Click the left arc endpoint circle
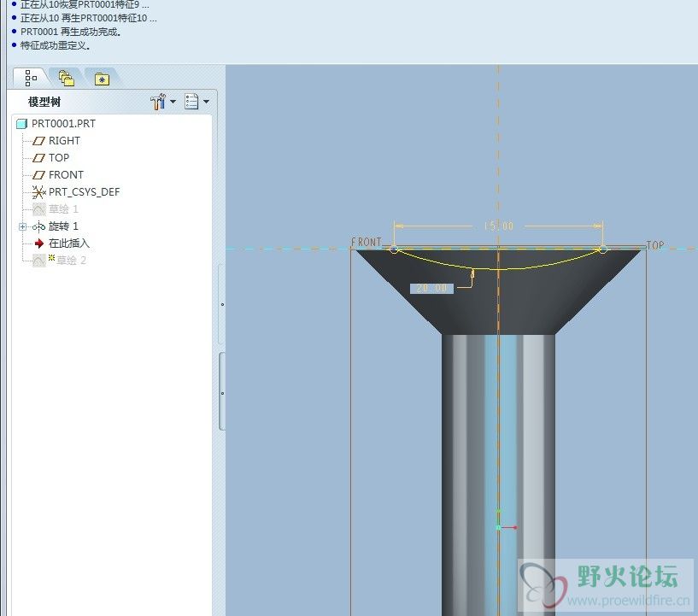The image size is (698, 616). (x=394, y=249)
